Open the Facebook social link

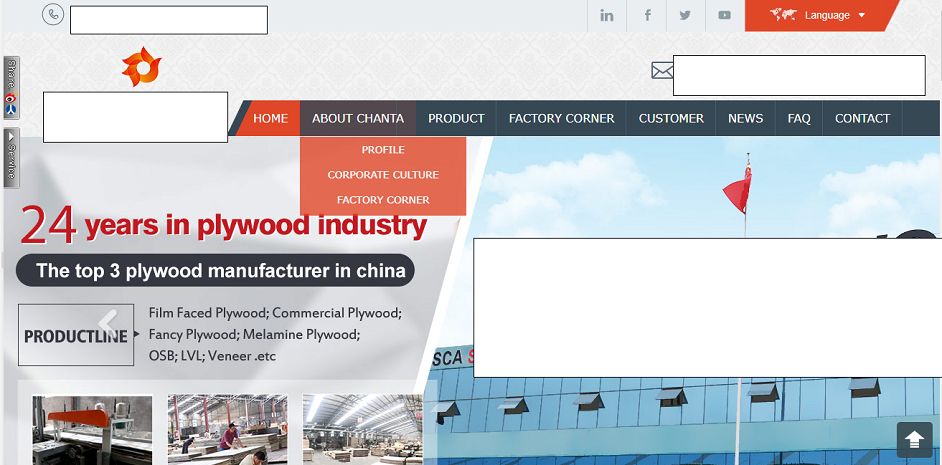click(x=647, y=16)
